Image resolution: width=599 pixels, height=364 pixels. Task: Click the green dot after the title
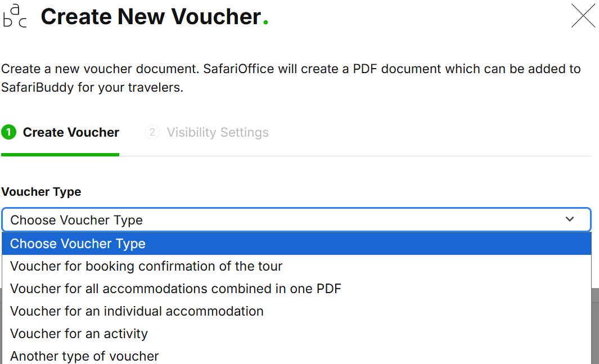point(265,23)
